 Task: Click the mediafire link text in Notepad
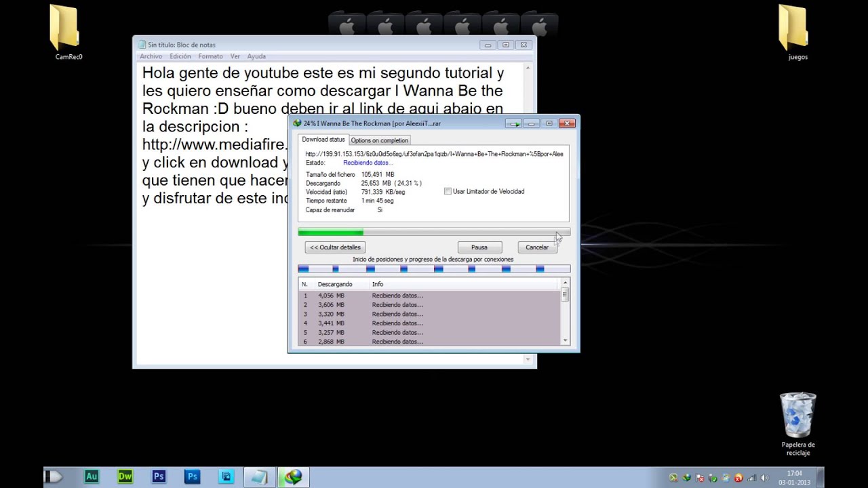[216, 144]
